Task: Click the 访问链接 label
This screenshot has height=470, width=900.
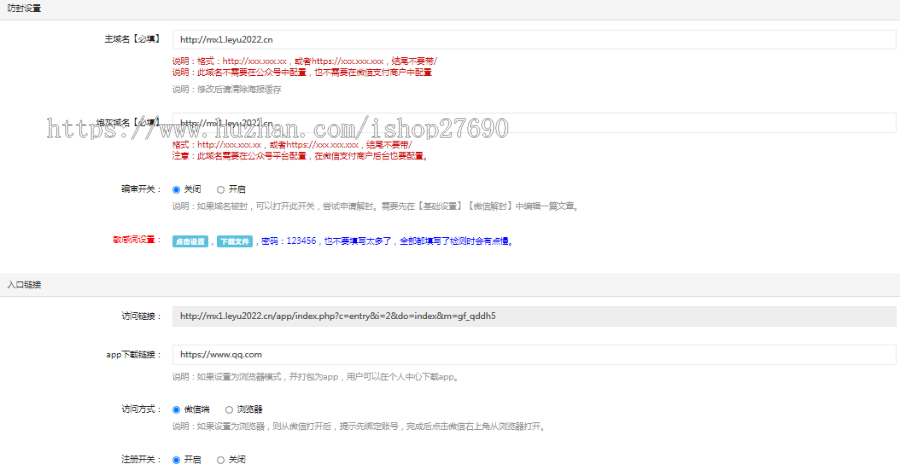Action: 142,316
